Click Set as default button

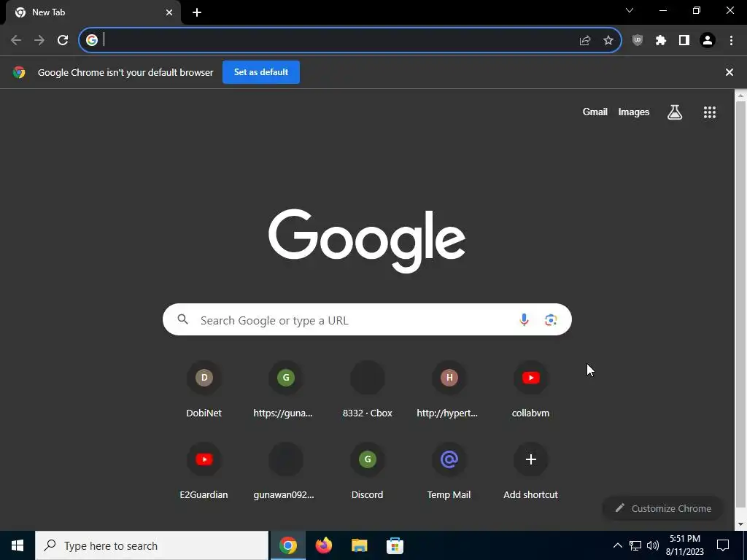click(x=261, y=72)
